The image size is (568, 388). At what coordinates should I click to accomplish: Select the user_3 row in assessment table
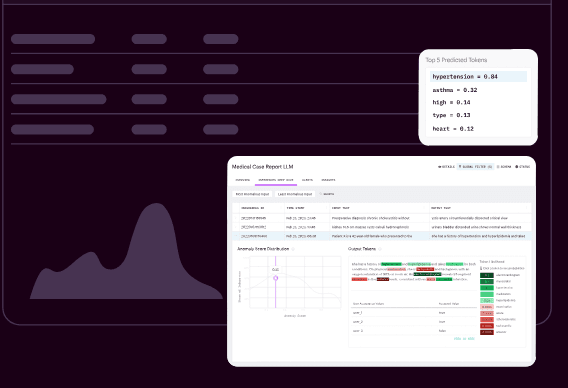point(414,331)
